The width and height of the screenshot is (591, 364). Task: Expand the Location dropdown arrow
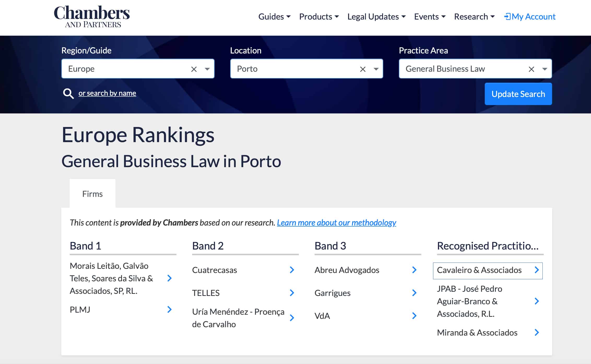[376, 69]
